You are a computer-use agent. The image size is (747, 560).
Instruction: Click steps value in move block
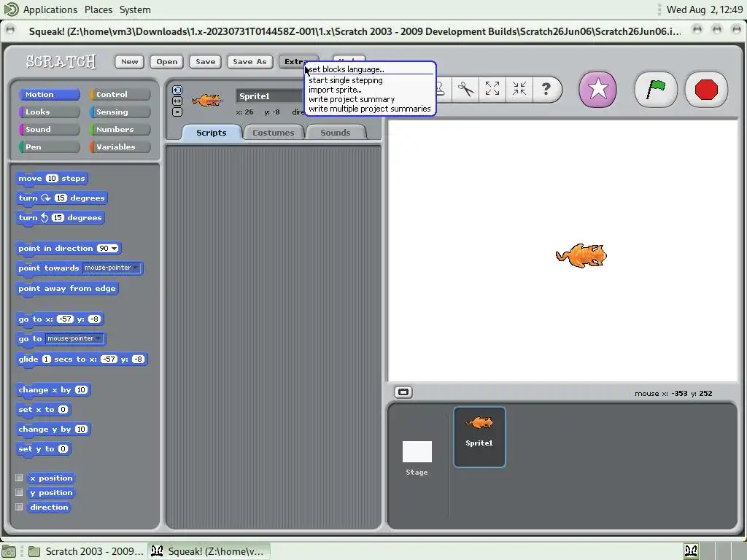tap(52, 179)
